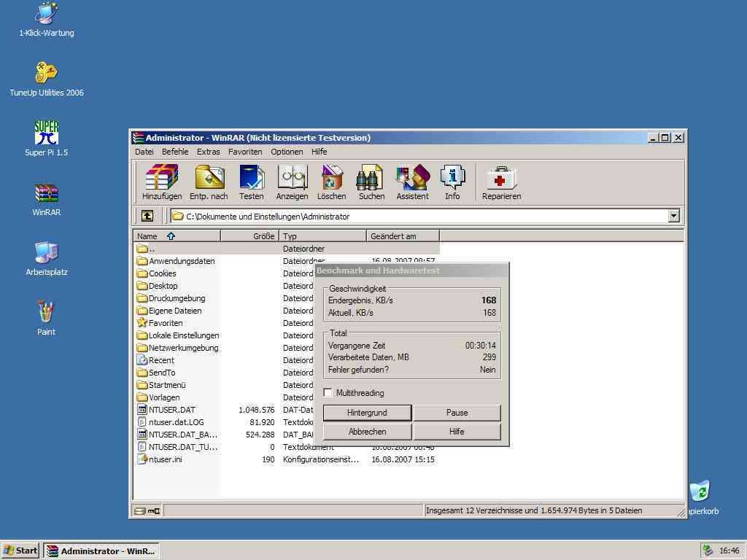Go up one folder level icon
Viewport: 747px width, 560px height.
pos(147,216)
